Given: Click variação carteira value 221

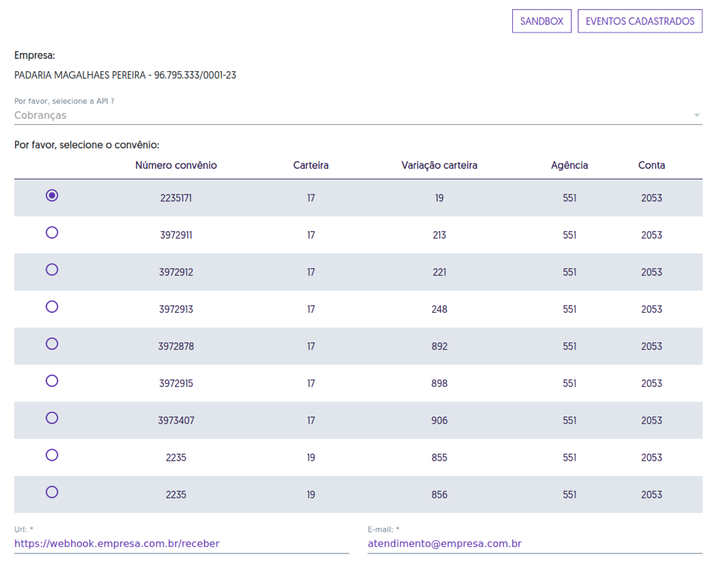Looking at the screenshot, I should coord(439,273).
